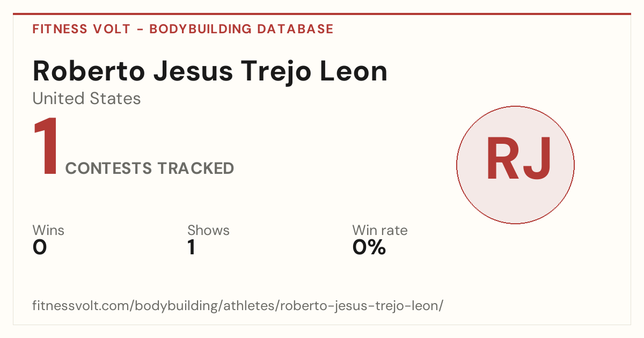The width and height of the screenshot is (644, 338).
Task: Click the Wins value of 0
Action: tap(40, 247)
